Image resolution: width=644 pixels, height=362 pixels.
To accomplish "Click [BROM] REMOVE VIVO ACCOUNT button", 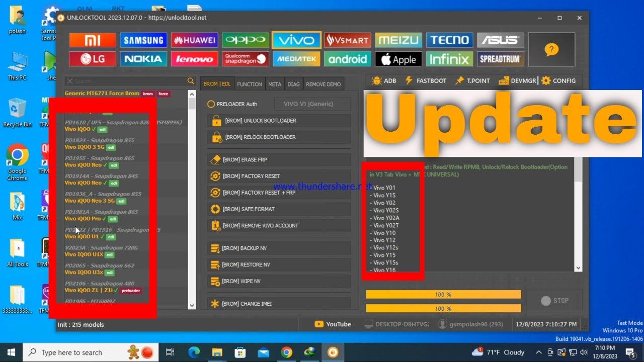I will coord(279,226).
